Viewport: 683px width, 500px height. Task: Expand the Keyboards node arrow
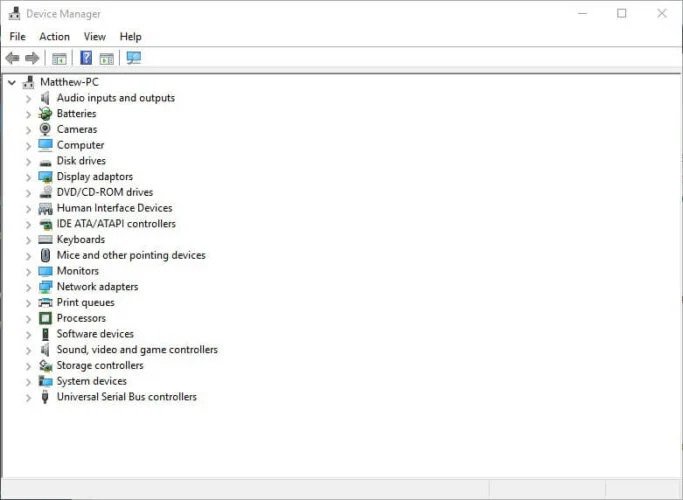29,240
